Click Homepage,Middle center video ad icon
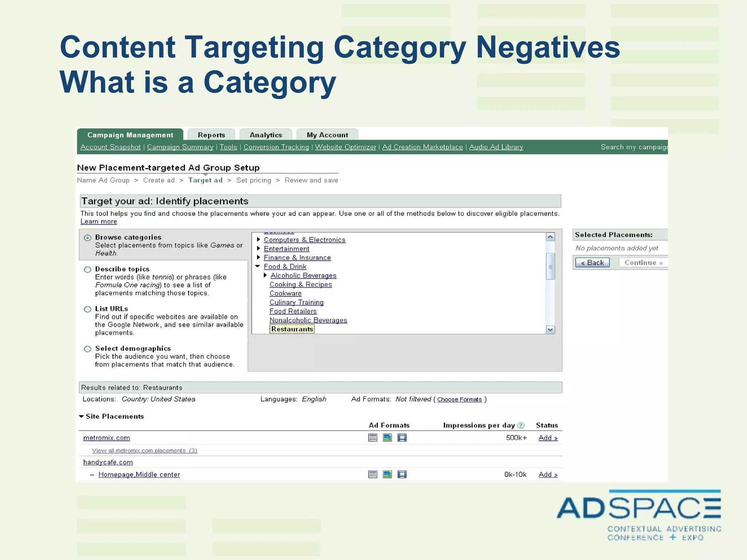The image size is (747, 560). point(402,474)
